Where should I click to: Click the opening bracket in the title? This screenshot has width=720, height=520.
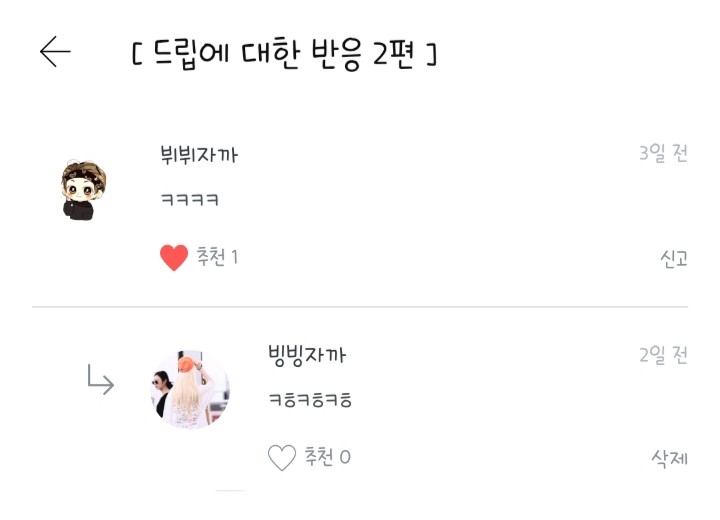point(137,53)
